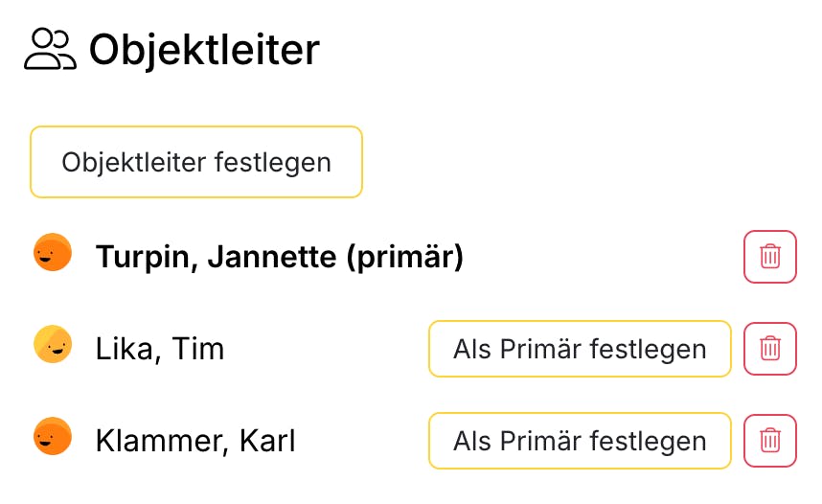Remove the primary Objektleiter via red trash
The image size is (822, 504).
769,257
